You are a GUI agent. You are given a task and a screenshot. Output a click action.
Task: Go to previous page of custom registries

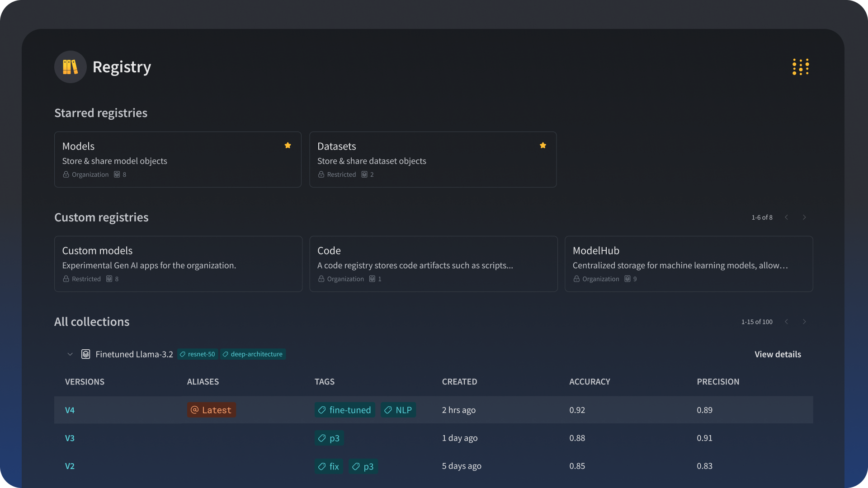(787, 217)
